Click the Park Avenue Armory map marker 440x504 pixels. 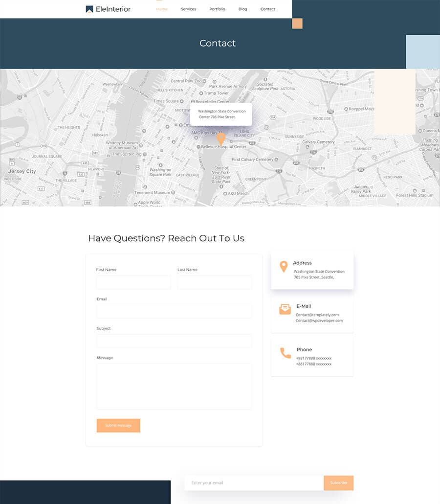tap(215, 82)
